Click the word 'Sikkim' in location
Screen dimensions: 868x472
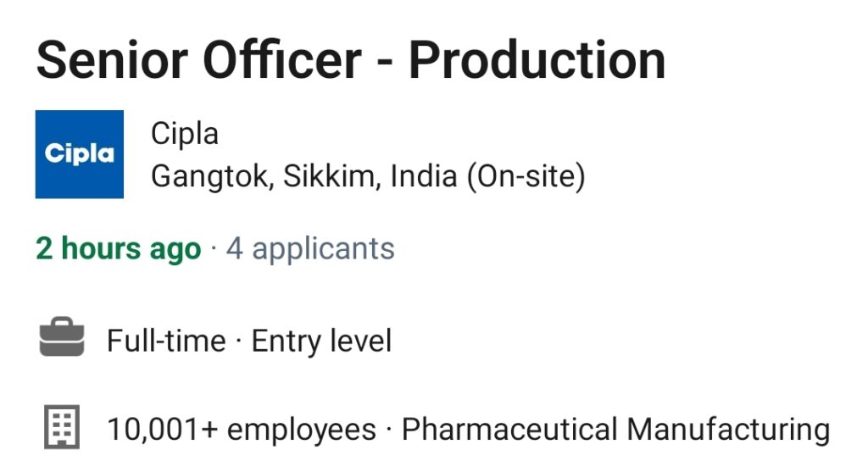(331, 176)
